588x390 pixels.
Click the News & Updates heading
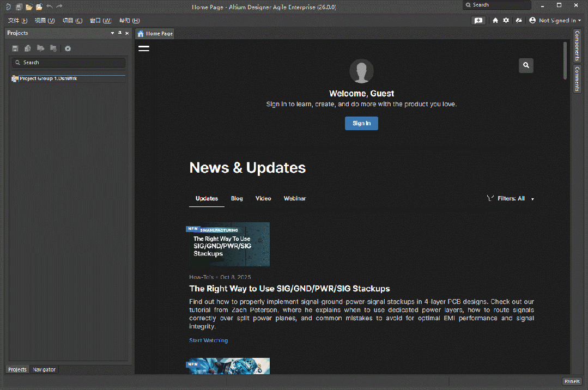[247, 168]
